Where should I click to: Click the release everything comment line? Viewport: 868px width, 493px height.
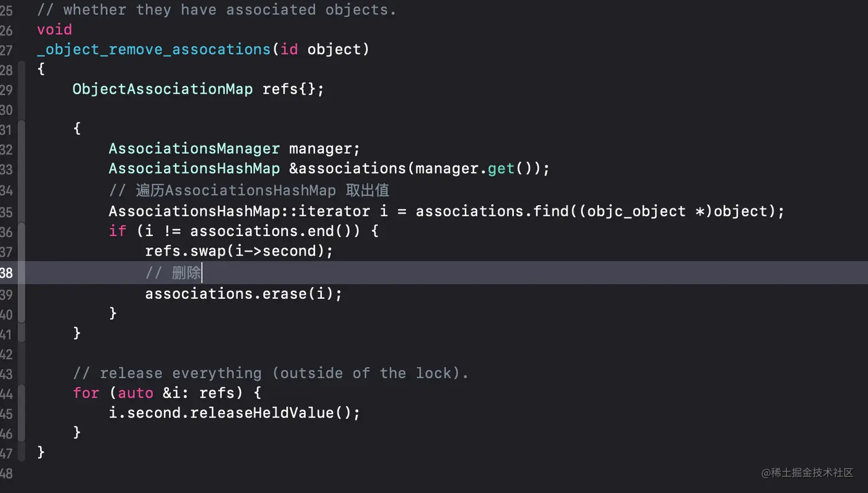point(270,373)
